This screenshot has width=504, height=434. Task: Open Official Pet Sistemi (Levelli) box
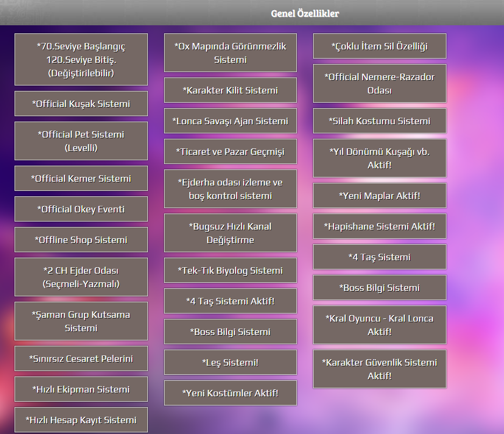click(x=81, y=141)
